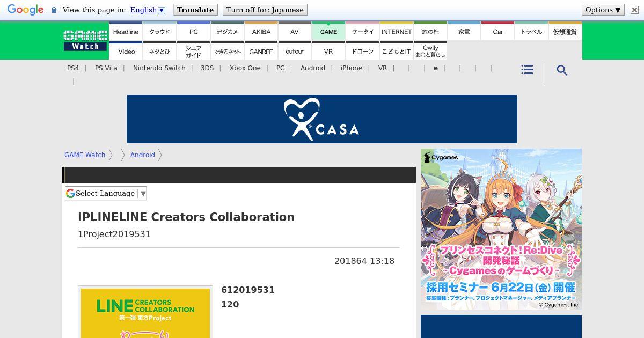Open the hamburger menu list icon

[527, 70]
